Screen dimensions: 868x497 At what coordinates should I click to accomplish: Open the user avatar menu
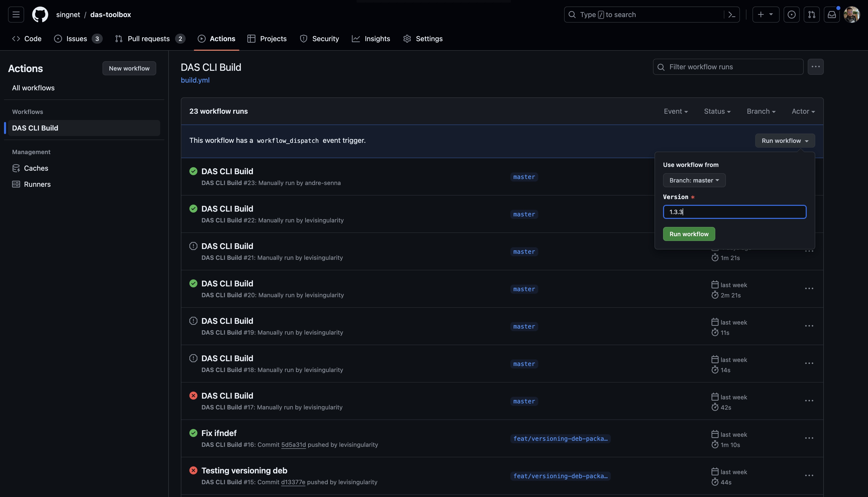click(x=852, y=15)
